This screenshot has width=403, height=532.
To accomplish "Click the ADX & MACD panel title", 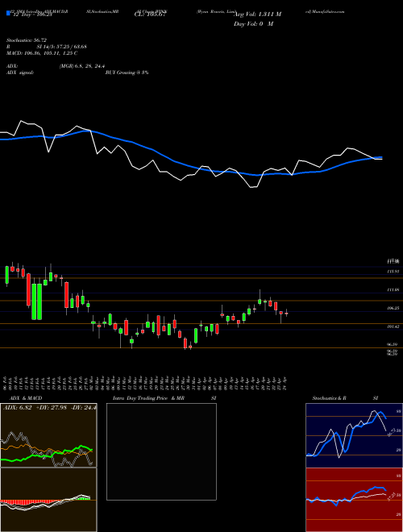I will click(x=26, y=398).
